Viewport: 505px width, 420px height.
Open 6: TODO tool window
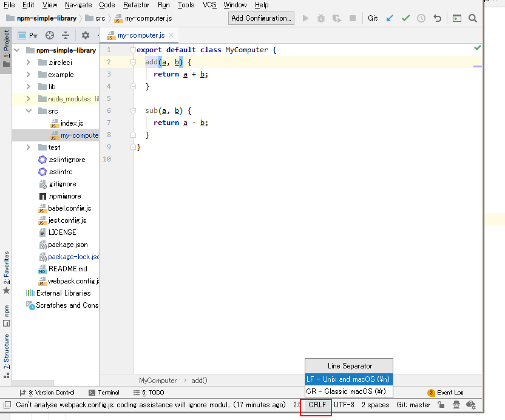(149, 393)
